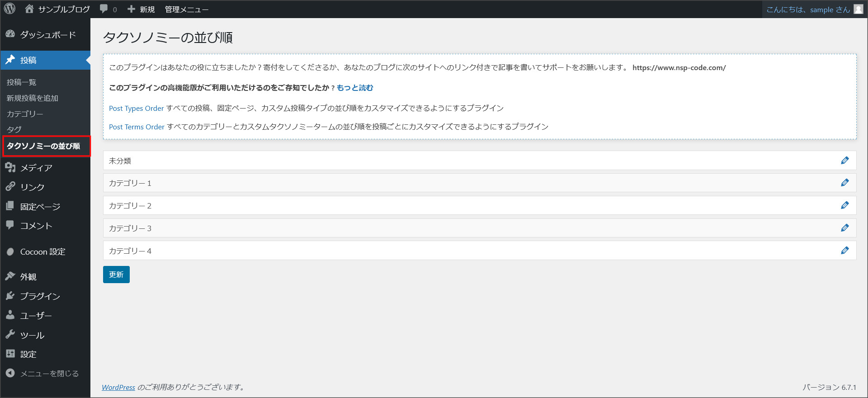868x398 pixels.
Task: Follow the もっと読む link
Action: click(355, 88)
